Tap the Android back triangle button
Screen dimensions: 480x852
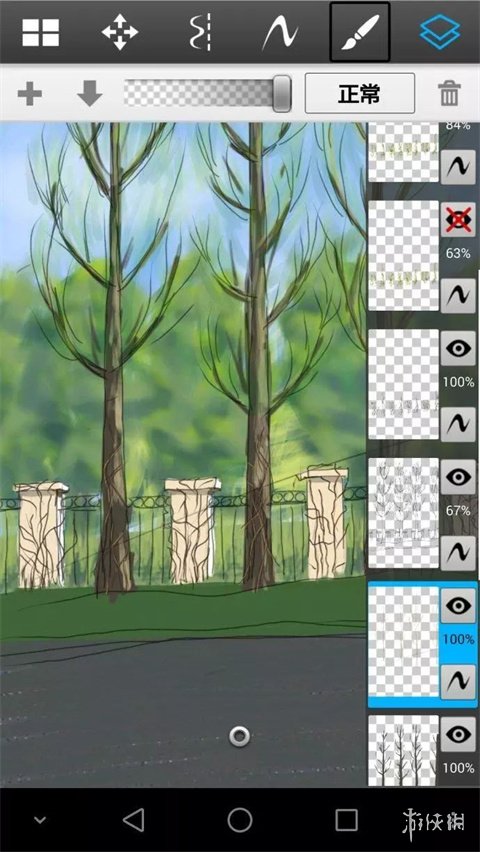133,819
